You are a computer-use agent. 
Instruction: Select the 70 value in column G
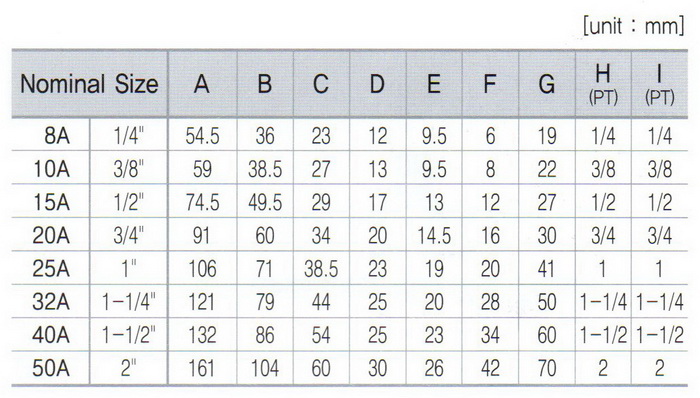(547, 368)
